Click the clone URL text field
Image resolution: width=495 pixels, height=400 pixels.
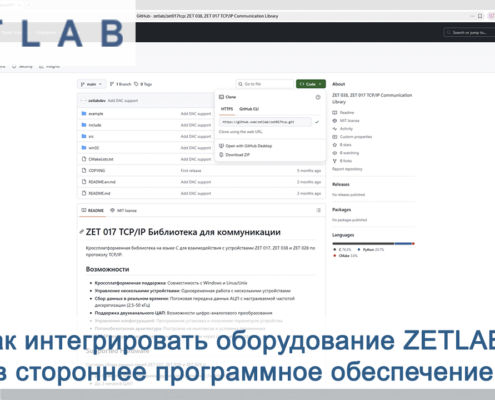[265, 122]
